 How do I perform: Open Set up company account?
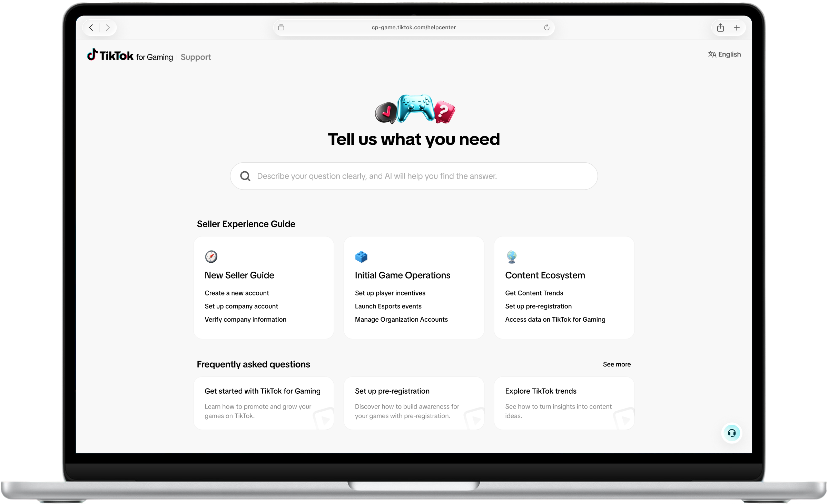241,306
